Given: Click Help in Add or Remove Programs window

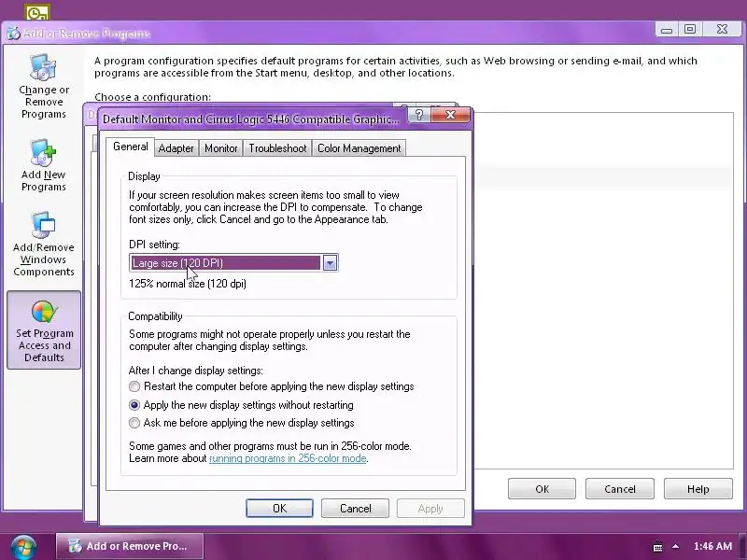Looking at the screenshot, I should [x=698, y=488].
